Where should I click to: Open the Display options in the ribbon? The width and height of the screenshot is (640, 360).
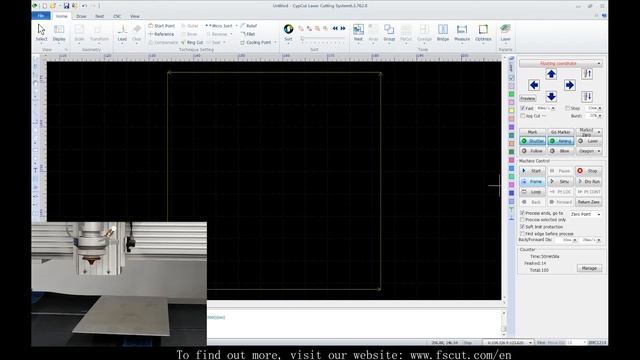59,33
